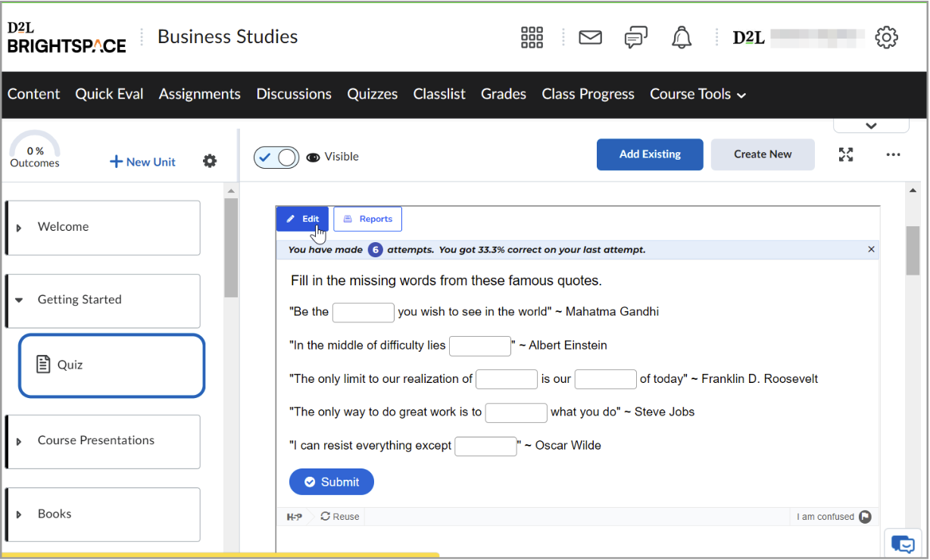Open the message alerts envelope icon

point(590,37)
